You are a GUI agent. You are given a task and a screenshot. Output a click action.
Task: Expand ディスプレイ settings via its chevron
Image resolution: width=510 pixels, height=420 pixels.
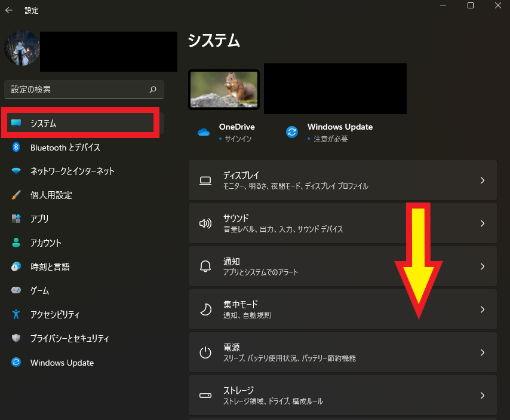point(483,180)
